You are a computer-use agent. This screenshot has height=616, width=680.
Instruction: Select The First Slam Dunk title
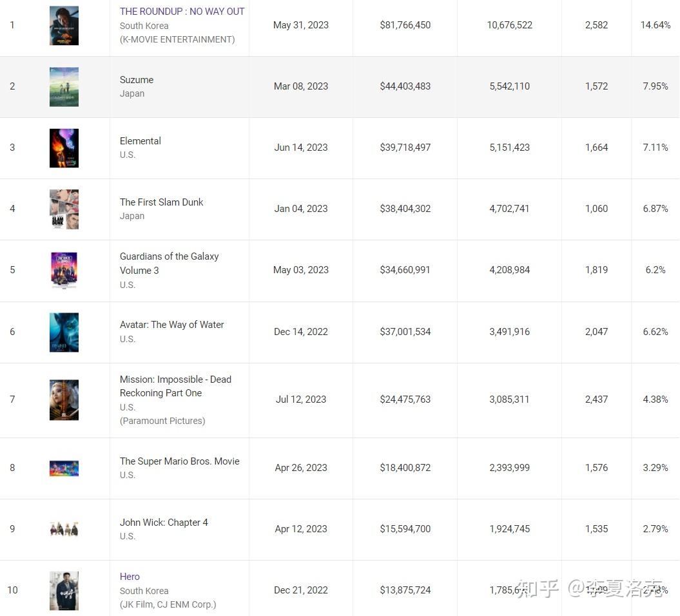coord(161,202)
